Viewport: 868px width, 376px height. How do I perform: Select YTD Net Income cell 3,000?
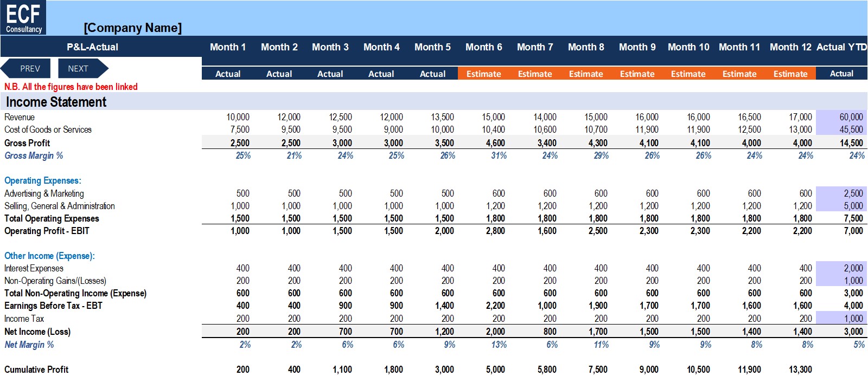tap(853, 332)
